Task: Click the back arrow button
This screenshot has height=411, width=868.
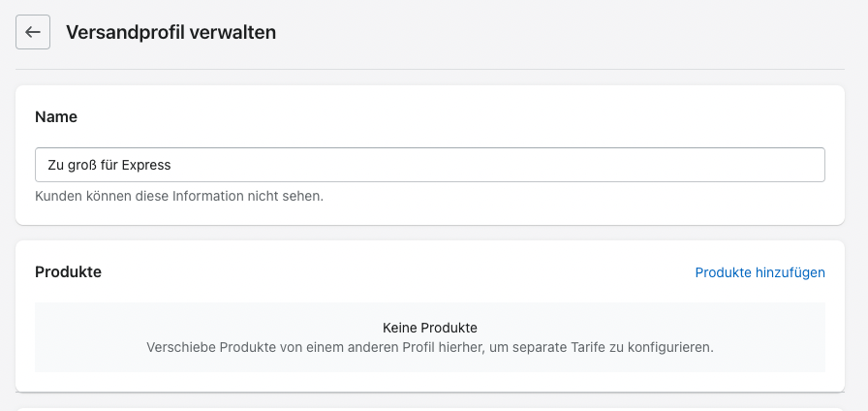Action: coord(33,32)
